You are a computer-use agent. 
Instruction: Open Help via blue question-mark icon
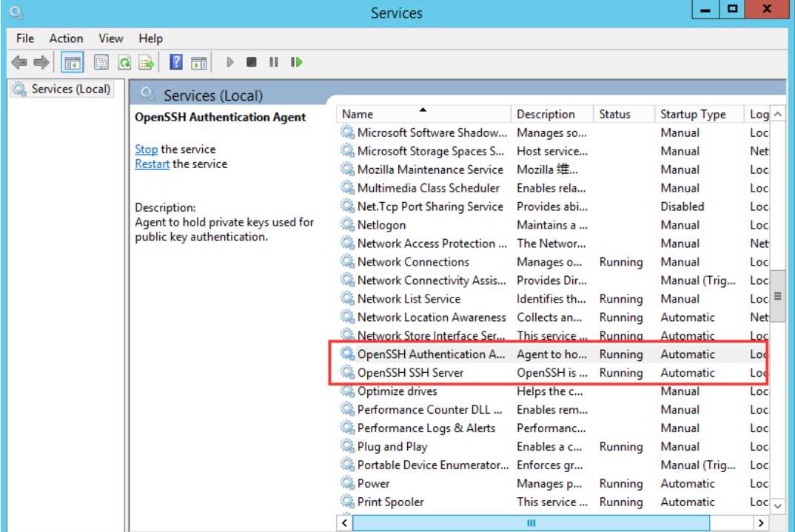pyautogui.click(x=176, y=62)
